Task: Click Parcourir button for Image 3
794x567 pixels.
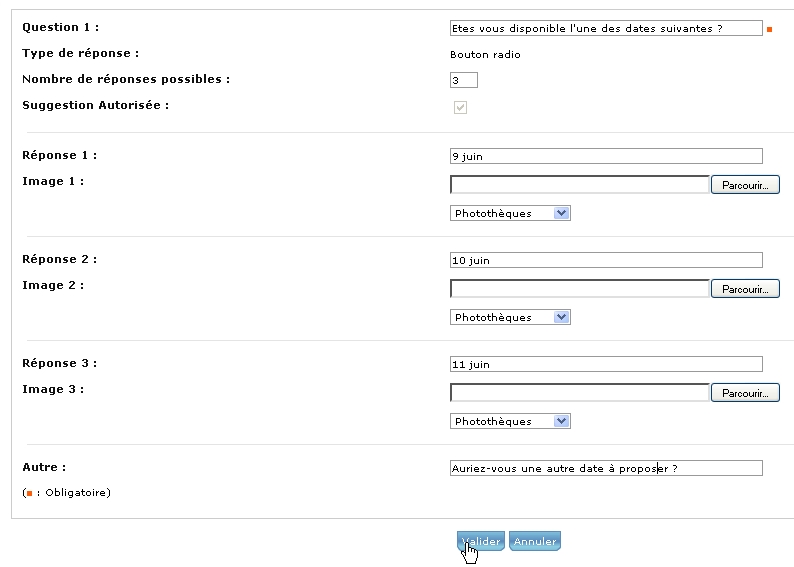Action: [745, 393]
